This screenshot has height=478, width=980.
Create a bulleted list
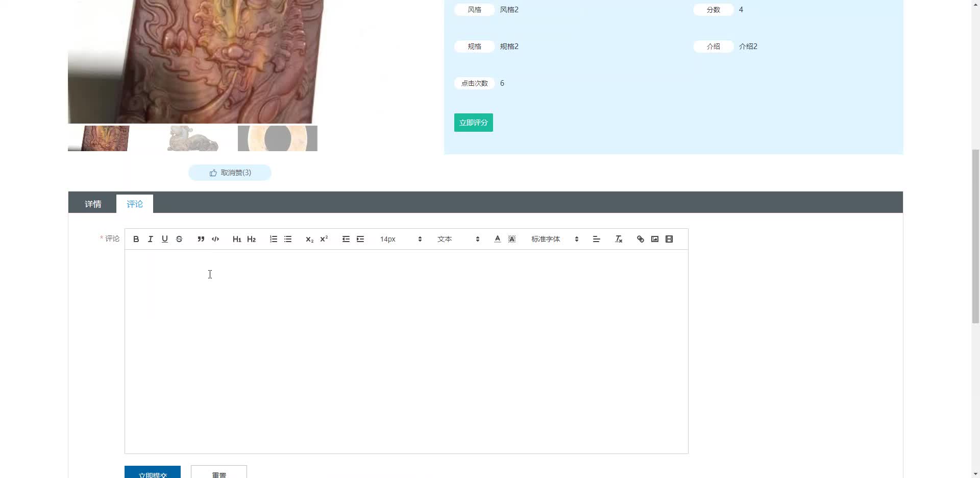click(x=287, y=239)
